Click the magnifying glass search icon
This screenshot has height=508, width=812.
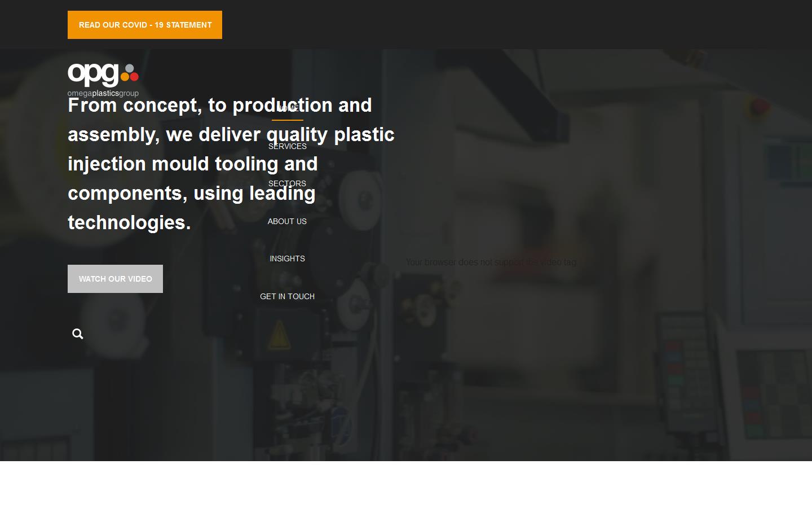tap(78, 334)
